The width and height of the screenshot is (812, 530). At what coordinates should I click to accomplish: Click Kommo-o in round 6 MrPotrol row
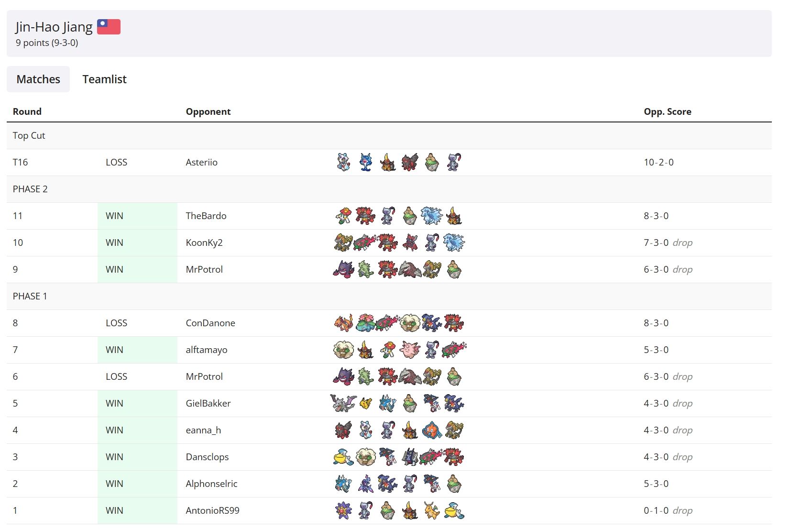click(x=431, y=376)
